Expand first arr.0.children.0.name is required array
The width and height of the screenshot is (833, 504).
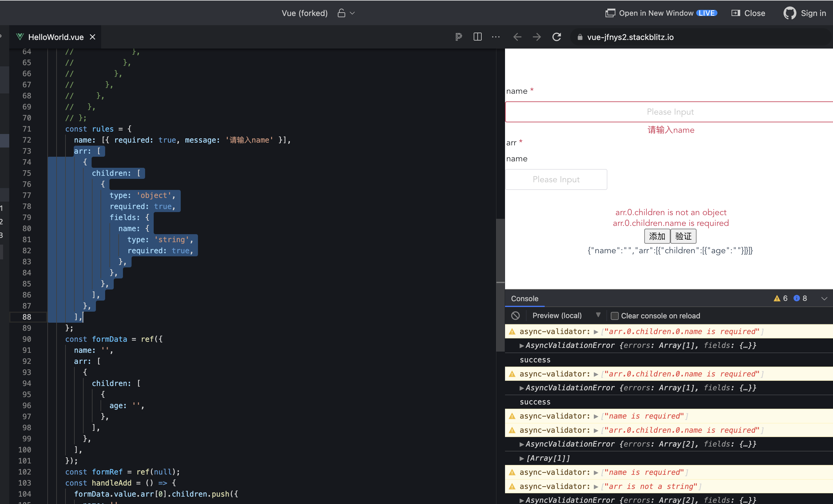pos(596,332)
